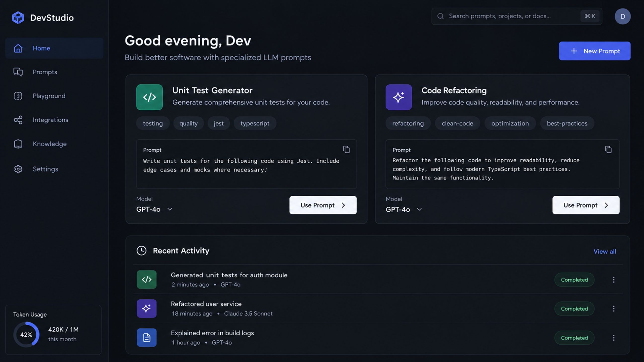Click the ⌘K shortcut badge
The height and width of the screenshot is (362, 644).
tap(590, 16)
